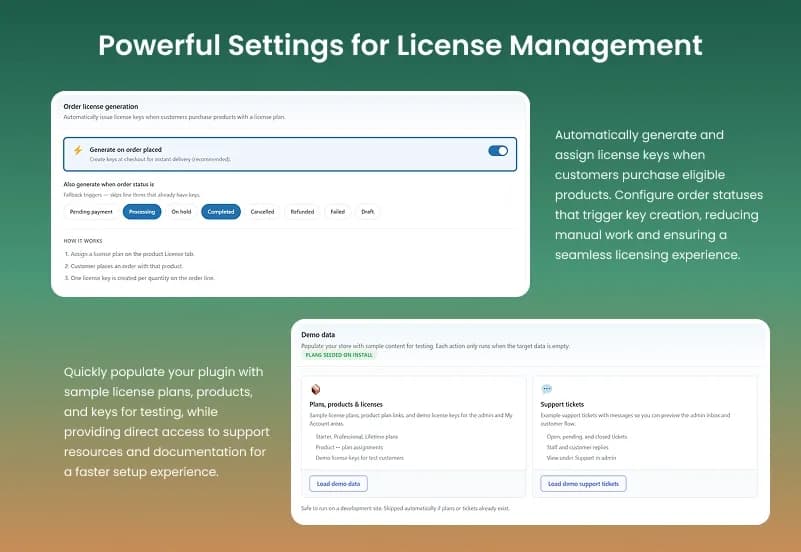Select the Cancelled status chip
The height and width of the screenshot is (552, 801).
click(263, 211)
